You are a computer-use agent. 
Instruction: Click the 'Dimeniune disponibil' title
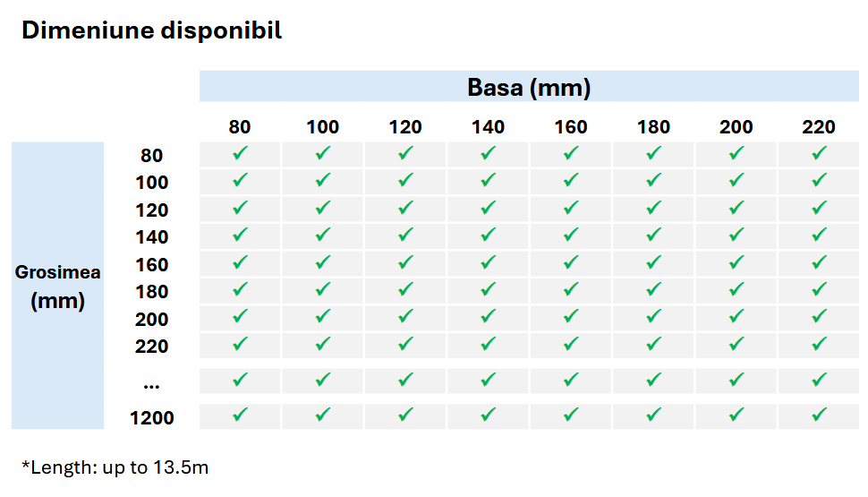tap(151, 30)
